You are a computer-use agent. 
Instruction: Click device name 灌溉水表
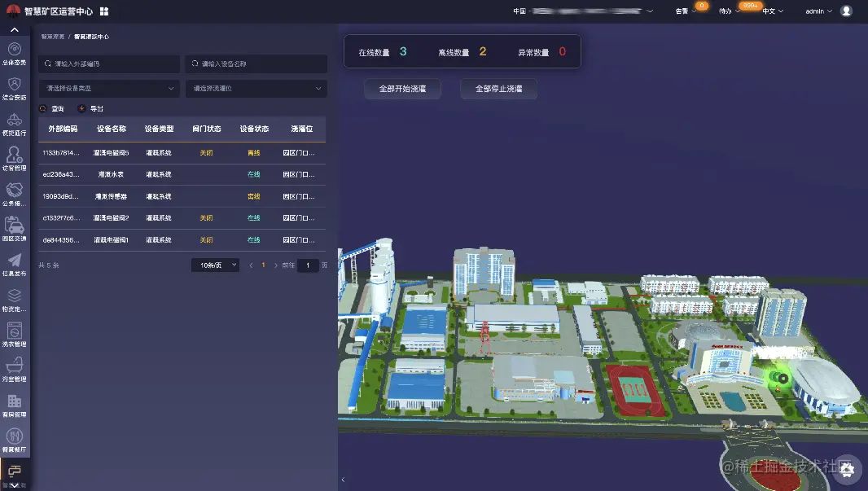point(112,174)
